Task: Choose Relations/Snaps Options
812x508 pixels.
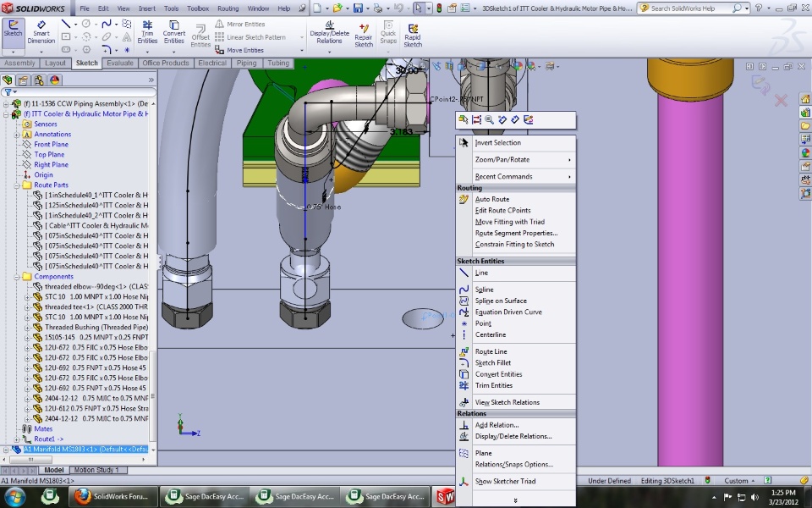Action: 516,465
